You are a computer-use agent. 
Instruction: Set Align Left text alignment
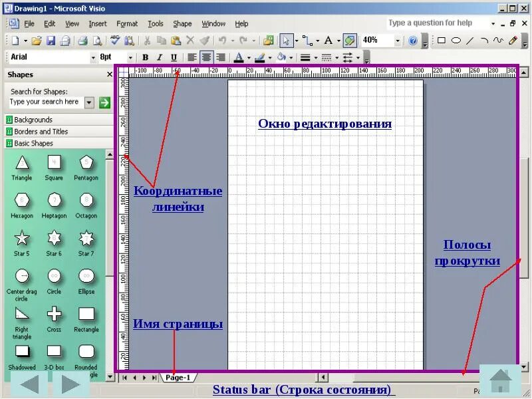pos(192,57)
